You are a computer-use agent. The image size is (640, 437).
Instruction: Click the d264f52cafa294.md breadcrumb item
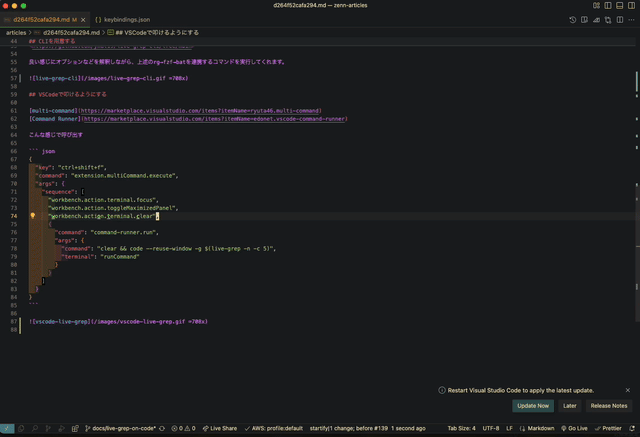(x=71, y=33)
